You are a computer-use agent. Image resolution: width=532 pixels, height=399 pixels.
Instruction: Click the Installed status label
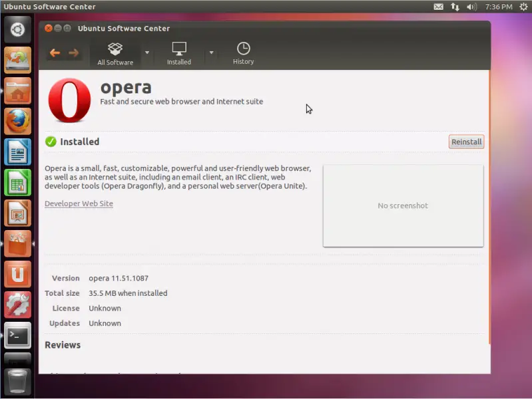pyautogui.click(x=80, y=142)
